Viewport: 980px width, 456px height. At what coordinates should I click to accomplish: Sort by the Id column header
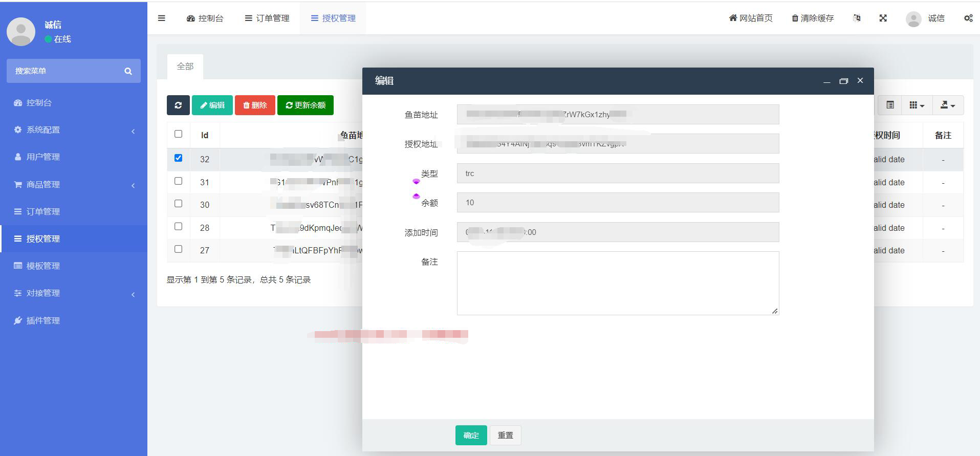[205, 136]
